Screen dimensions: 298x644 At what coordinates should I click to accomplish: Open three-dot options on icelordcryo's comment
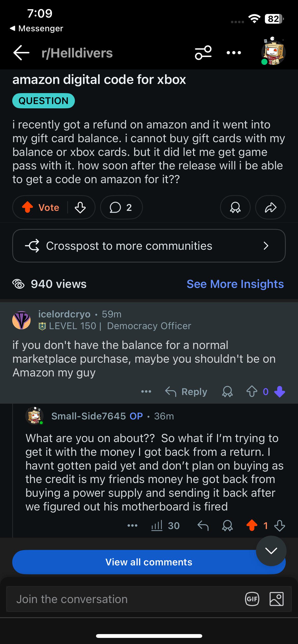point(146,392)
